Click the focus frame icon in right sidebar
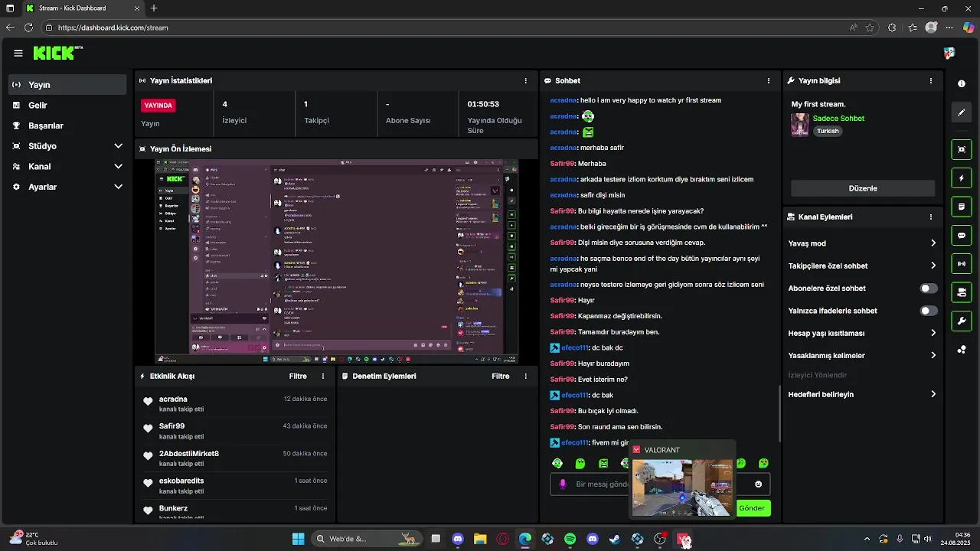This screenshot has width=980, height=551. tap(962, 149)
